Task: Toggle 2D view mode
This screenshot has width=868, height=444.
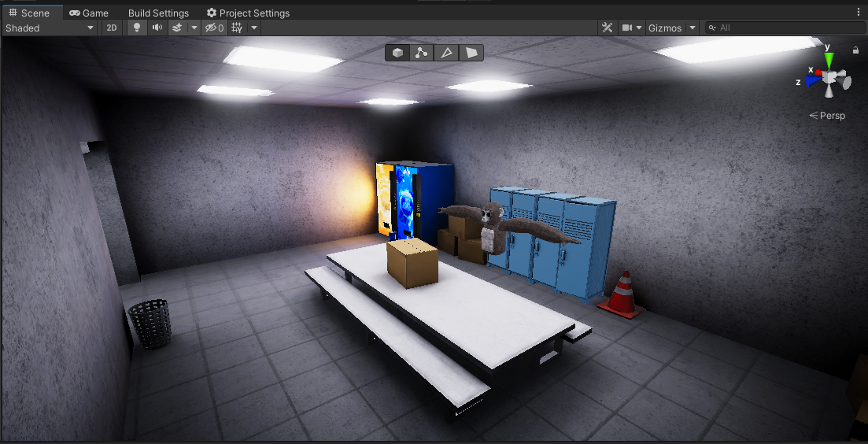Action: point(112,28)
